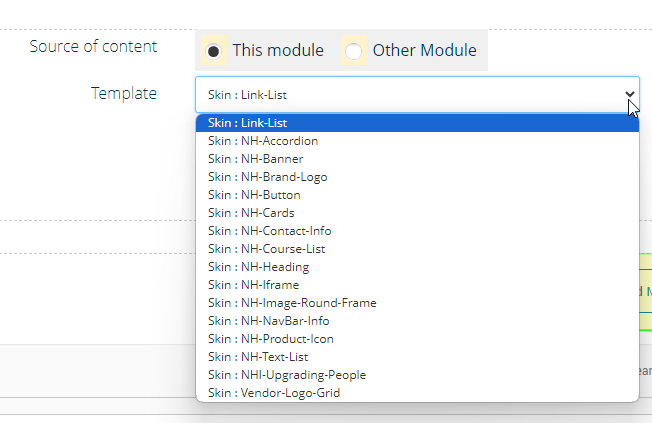The width and height of the screenshot is (652, 423).
Task: Select Skin : NH-Text-List template
Action: (x=258, y=357)
